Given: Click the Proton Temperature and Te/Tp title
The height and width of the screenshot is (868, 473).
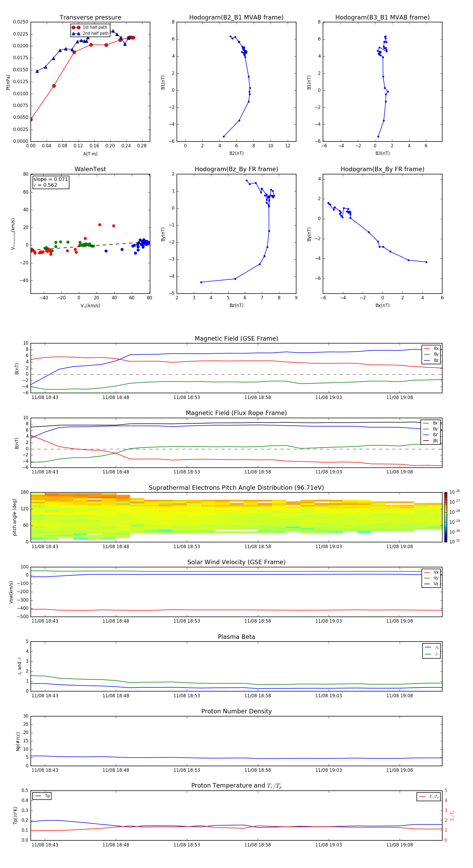Looking at the screenshot, I should (x=236, y=785).
